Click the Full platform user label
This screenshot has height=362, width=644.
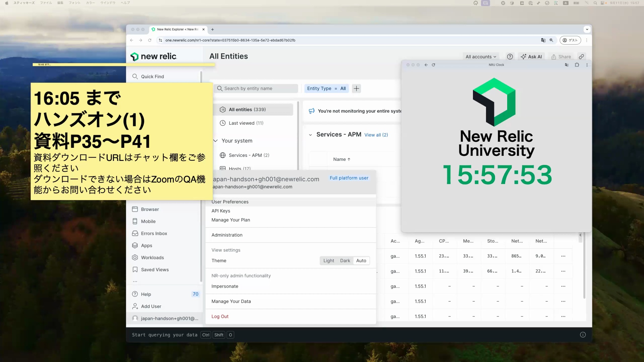349,178
